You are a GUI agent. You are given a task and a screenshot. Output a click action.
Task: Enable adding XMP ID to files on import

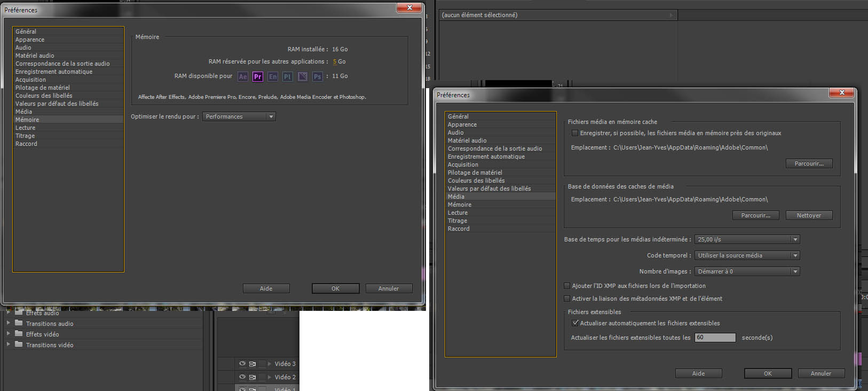tap(567, 286)
